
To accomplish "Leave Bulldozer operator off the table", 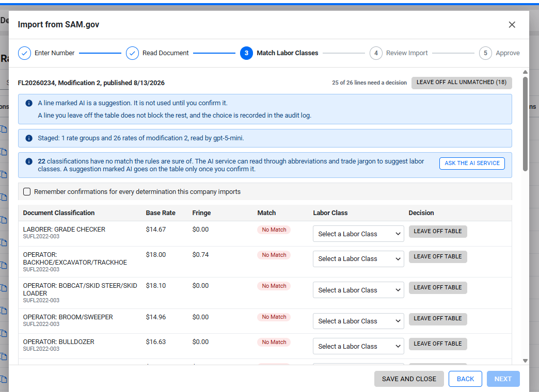I will click(438, 344).
